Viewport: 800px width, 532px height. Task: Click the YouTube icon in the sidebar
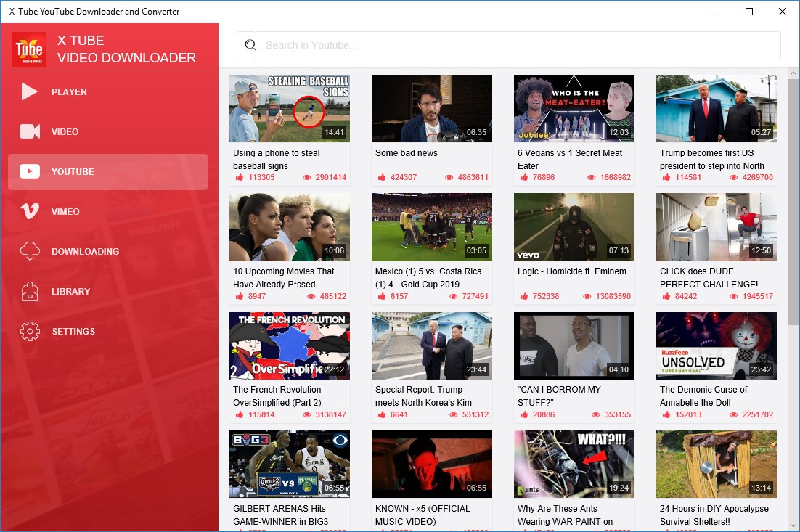point(30,171)
